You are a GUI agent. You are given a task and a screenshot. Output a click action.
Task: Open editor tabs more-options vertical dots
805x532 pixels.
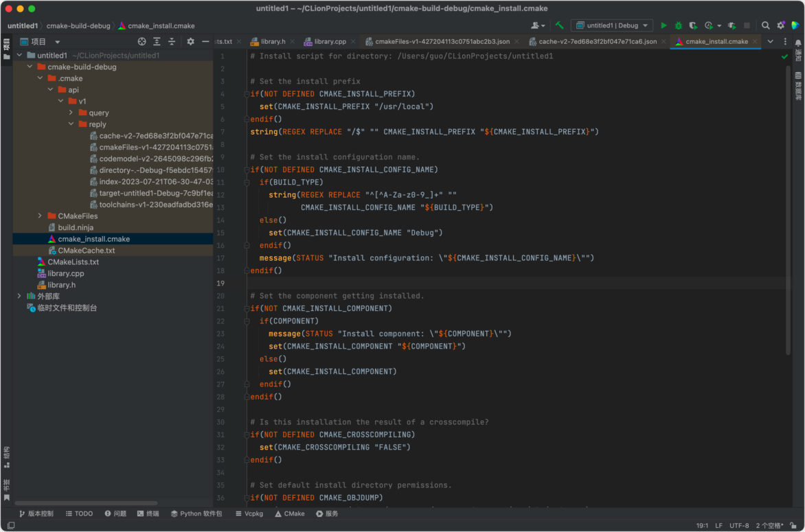coord(785,42)
